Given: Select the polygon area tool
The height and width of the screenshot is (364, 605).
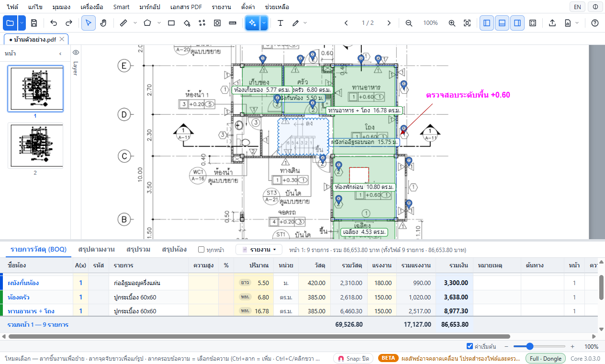Looking at the screenshot, I should [x=147, y=23].
